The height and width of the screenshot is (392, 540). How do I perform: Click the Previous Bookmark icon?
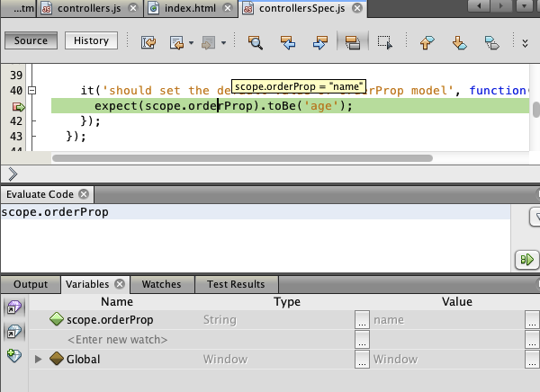coord(427,41)
